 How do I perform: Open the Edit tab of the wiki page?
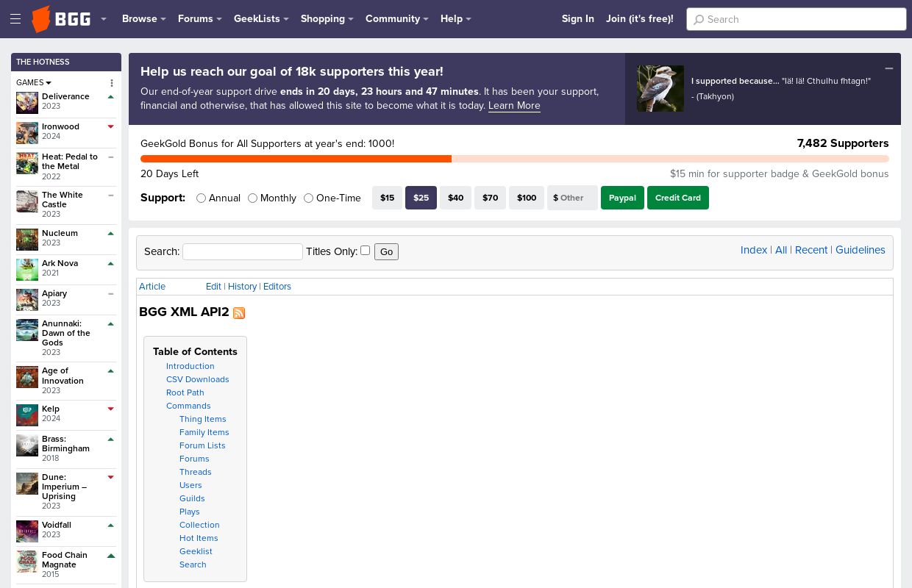(213, 287)
